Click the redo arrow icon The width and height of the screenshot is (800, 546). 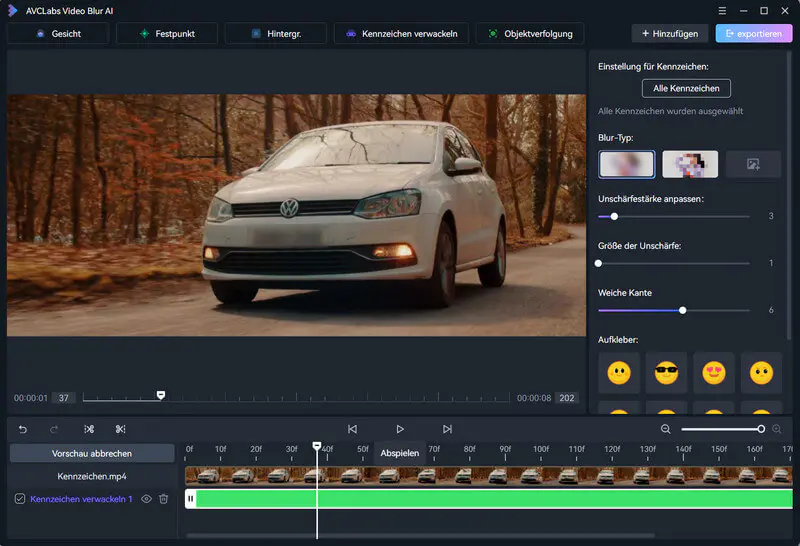(x=54, y=429)
